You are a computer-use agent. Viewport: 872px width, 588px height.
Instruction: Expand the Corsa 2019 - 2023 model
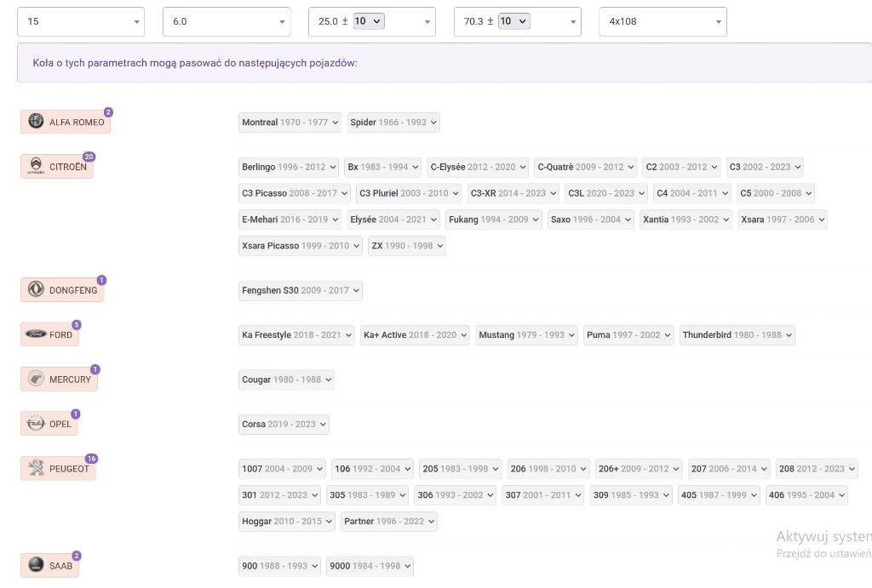tap(284, 424)
